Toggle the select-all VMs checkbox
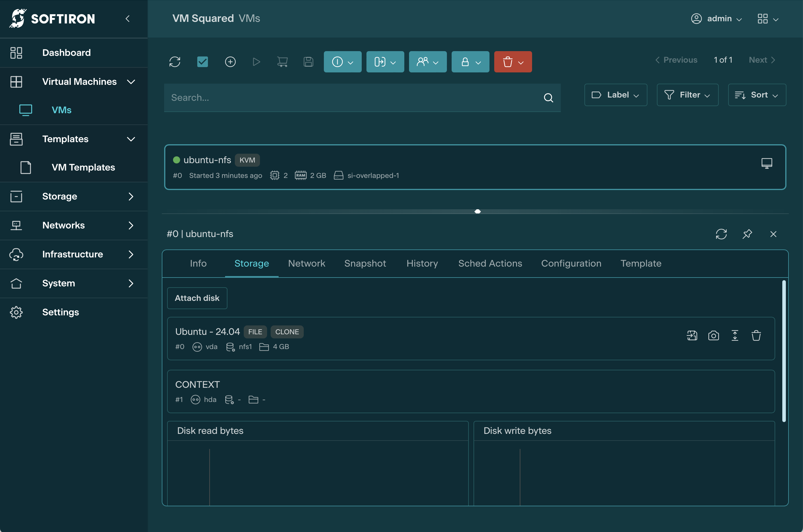Screen dimensions: 803x532 coord(202,62)
